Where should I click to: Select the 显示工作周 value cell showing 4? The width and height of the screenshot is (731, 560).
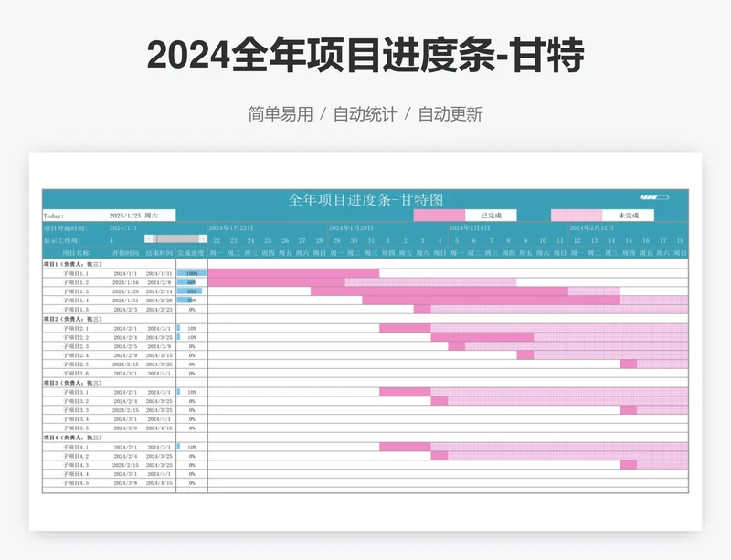click(x=111, y=240)
